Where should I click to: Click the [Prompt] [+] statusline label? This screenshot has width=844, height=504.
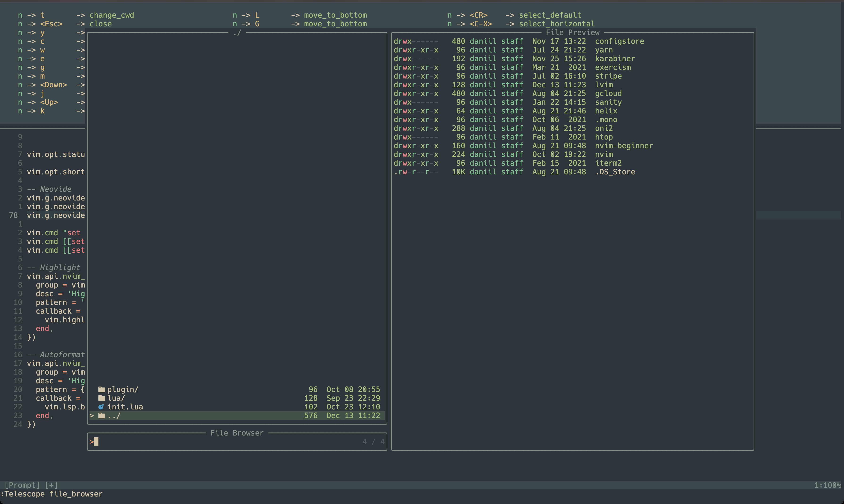pos(31,485)
